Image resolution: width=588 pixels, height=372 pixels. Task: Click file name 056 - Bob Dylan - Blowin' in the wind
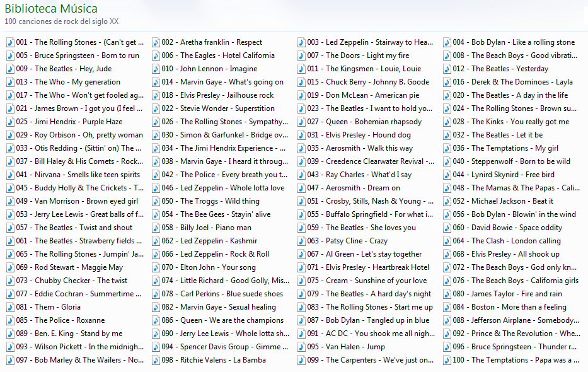pyautogui.click(x=514, y=214)
